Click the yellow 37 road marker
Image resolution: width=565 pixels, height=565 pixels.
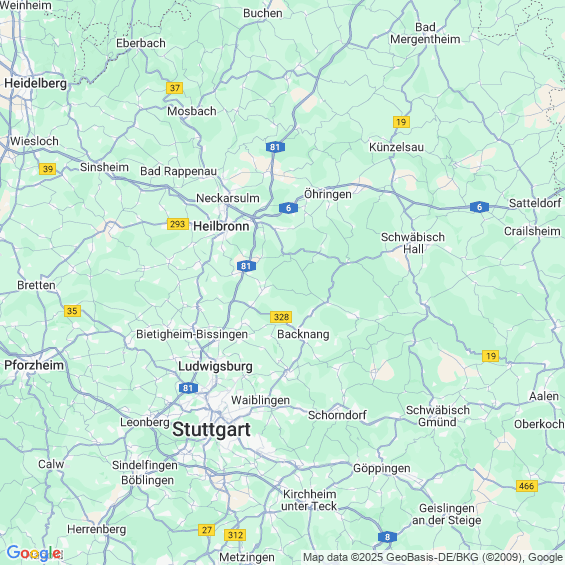(175, 88)
